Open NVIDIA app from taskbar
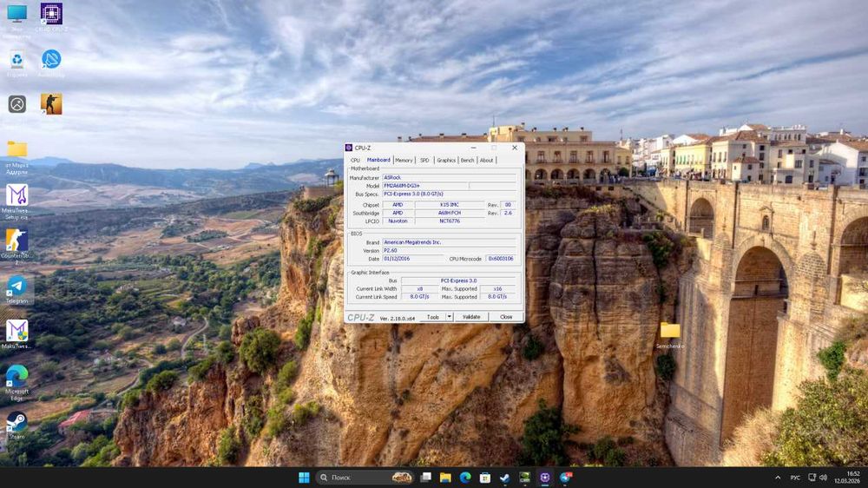 pyautogui.click(x=525, y=478)
